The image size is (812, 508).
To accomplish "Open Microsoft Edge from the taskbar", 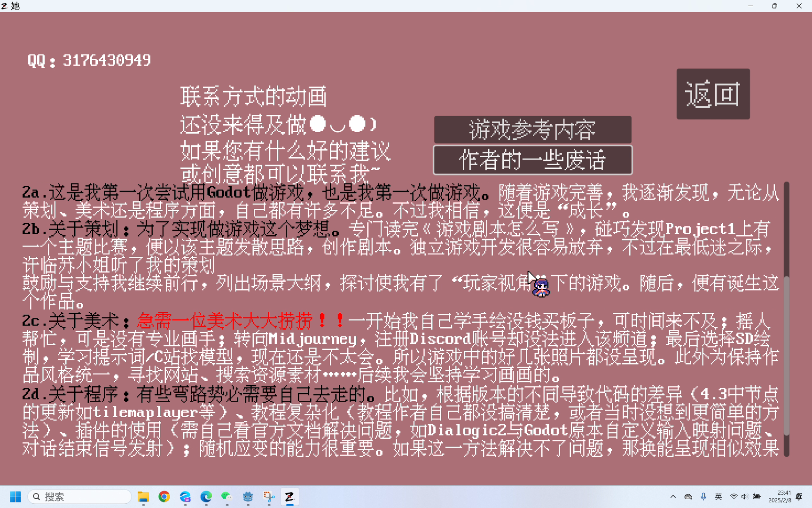I will [206, 497].
